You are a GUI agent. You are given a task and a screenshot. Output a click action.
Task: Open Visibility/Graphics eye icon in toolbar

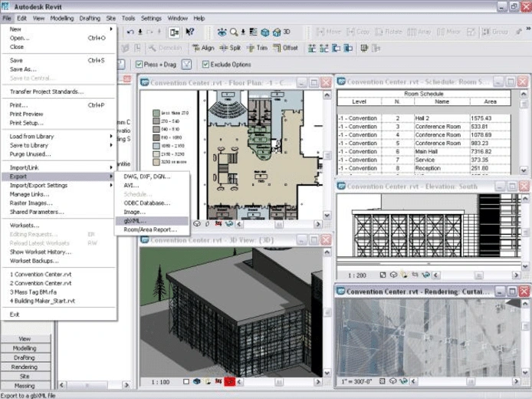pyautogui.click(x=222, y=32)
